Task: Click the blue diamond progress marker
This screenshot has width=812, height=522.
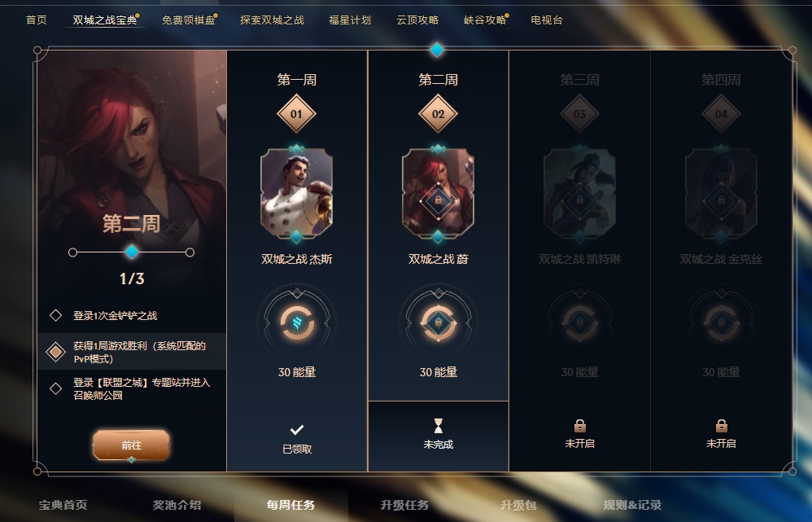Action: 132,252
